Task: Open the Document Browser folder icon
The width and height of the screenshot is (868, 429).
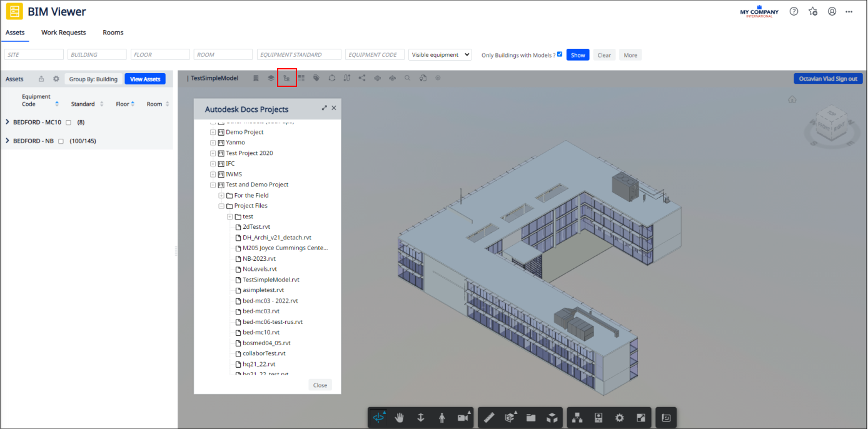Action: click(531, 418)
